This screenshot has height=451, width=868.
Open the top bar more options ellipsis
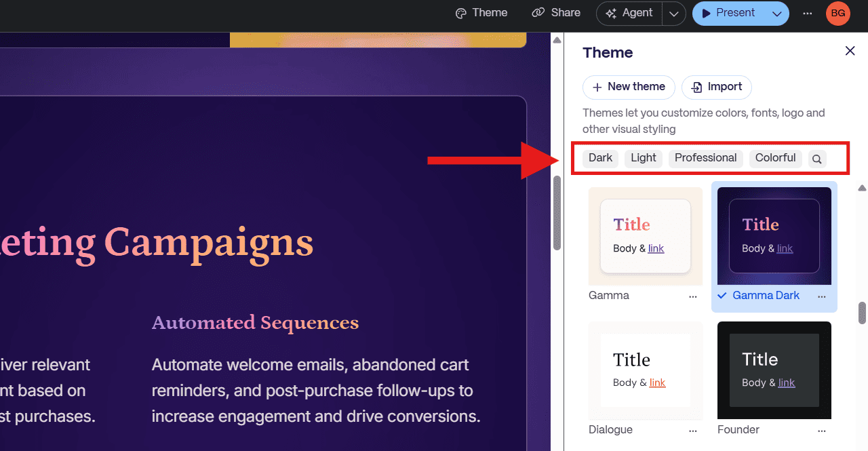click(807, 13)
